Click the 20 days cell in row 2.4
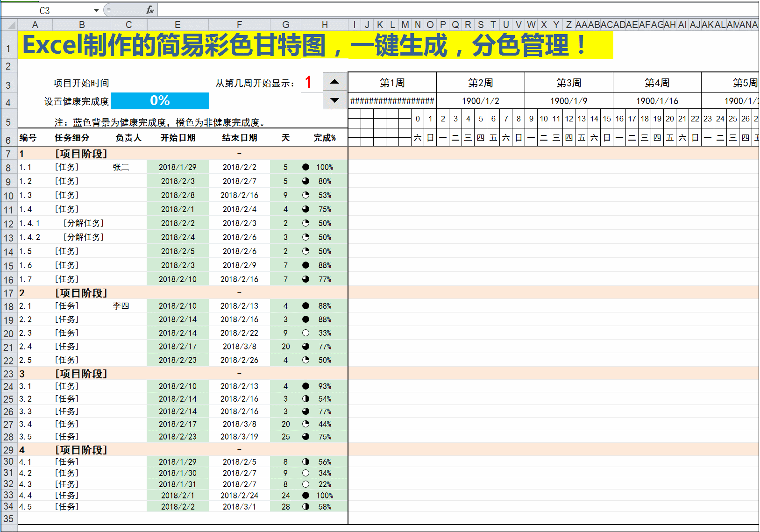 click(286, 347)
